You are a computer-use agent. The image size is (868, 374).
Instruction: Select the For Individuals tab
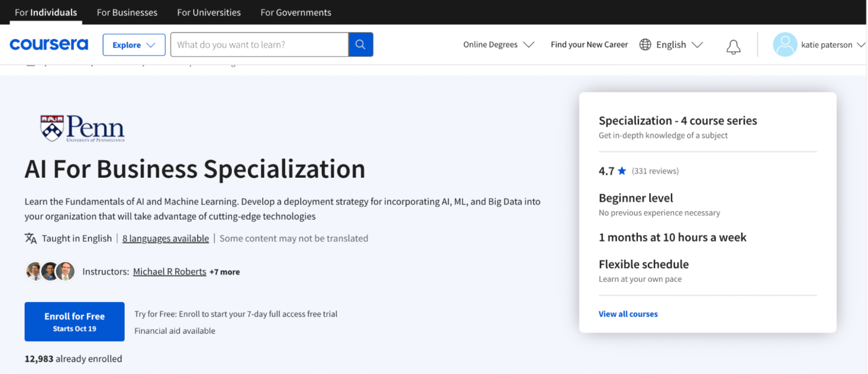tap(46, 12)
